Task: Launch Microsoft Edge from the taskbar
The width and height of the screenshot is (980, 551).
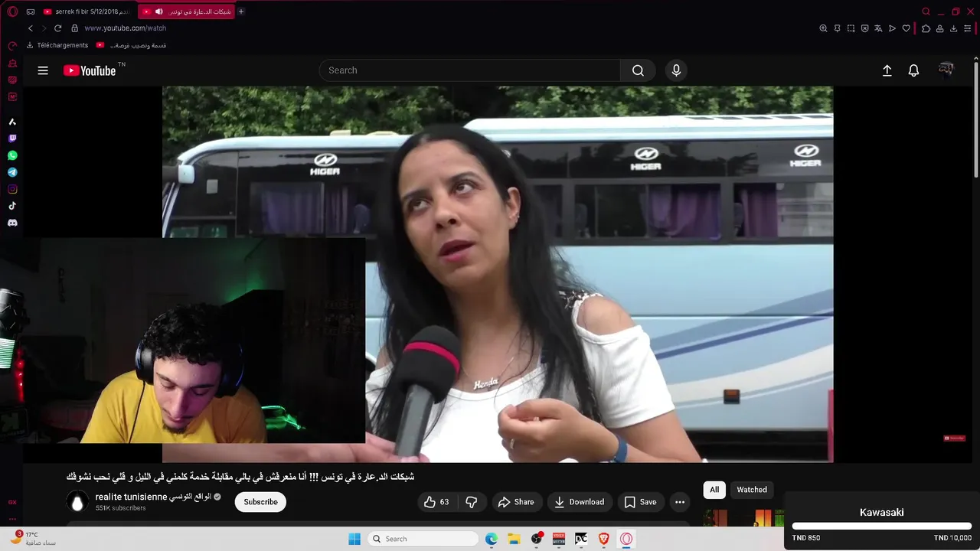Action: tap(492, 539)
